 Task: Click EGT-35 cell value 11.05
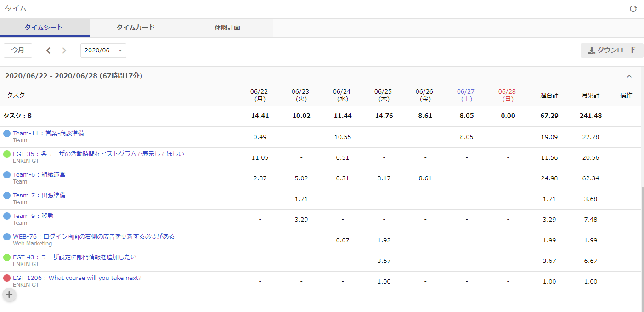tap(260, 157)
